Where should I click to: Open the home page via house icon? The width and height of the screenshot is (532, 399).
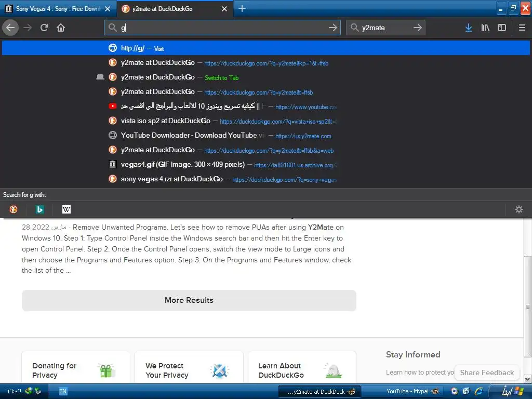click(x=61, y=28)
